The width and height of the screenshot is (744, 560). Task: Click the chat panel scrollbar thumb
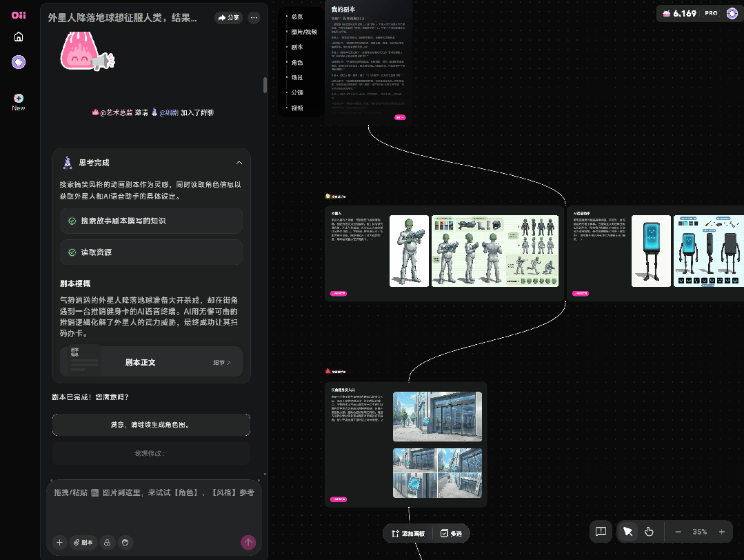[x=265, y=86]
